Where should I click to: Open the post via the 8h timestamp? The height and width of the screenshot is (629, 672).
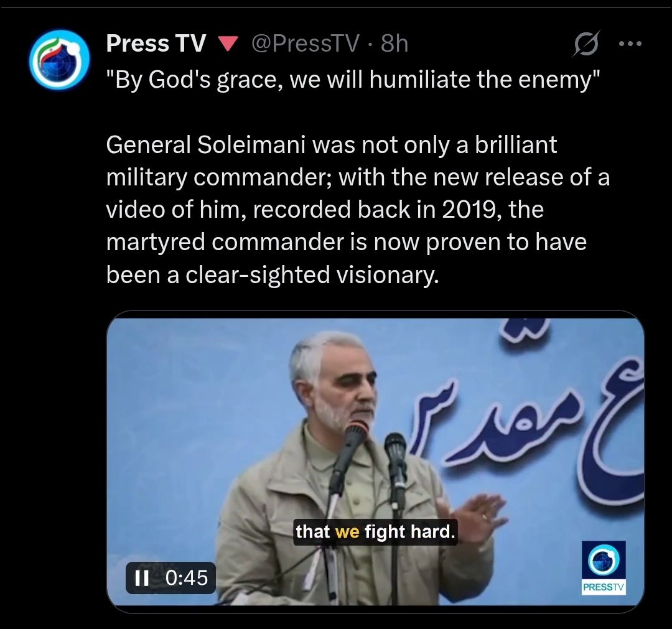pos(394,44)
